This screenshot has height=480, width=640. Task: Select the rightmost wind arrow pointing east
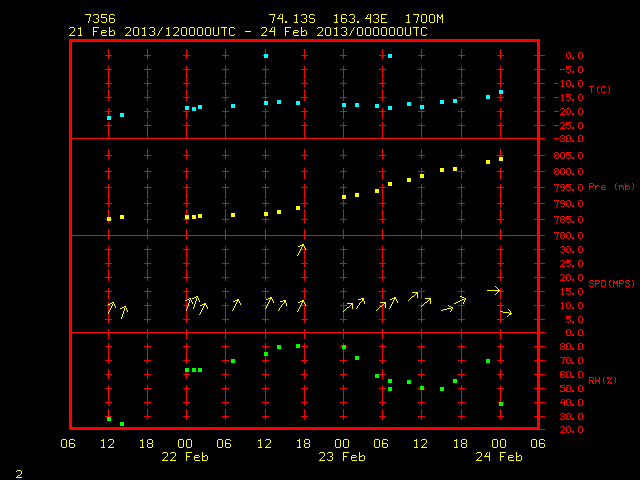click(506, 313)
